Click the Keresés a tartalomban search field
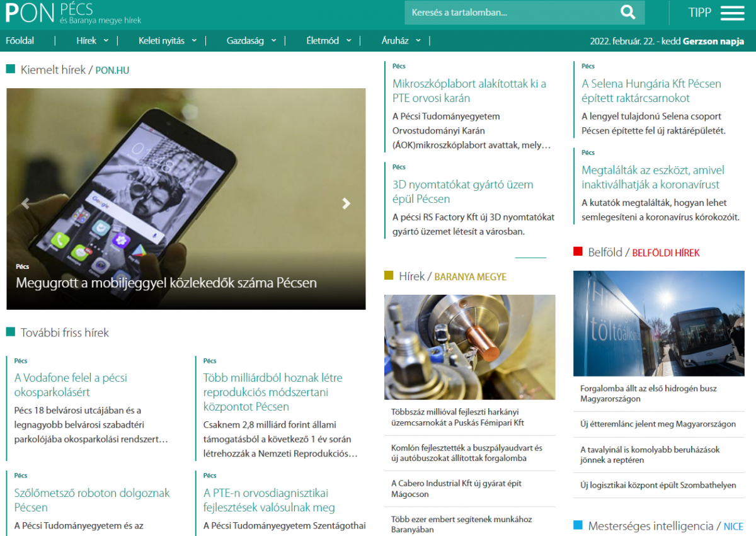 [x=504, y=13]
